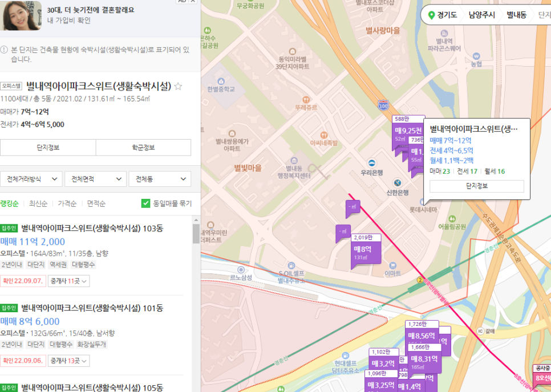Open the 내 가입비 확인 ad link

point(69,21)
